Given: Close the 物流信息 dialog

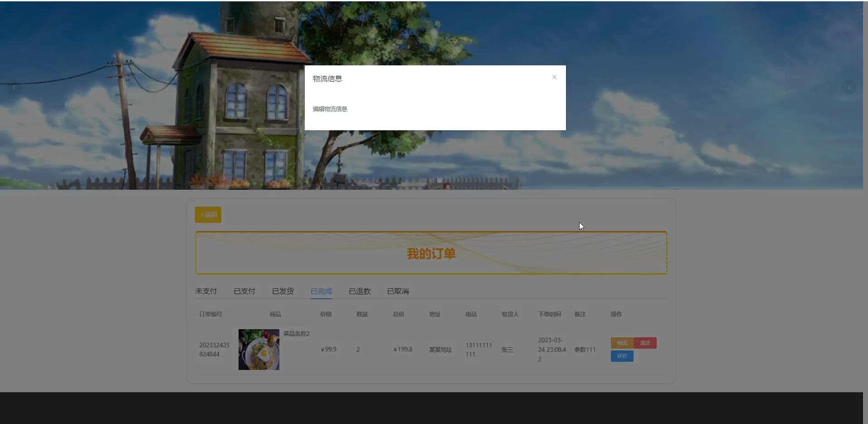Looking at the screenshot, I should point(554,77).
